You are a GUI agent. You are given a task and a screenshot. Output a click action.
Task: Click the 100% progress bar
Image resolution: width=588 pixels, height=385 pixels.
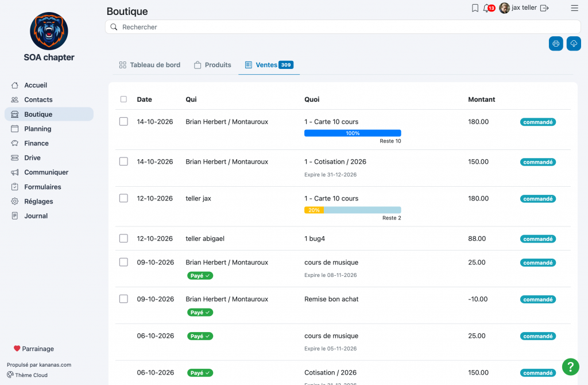(353, 133)
